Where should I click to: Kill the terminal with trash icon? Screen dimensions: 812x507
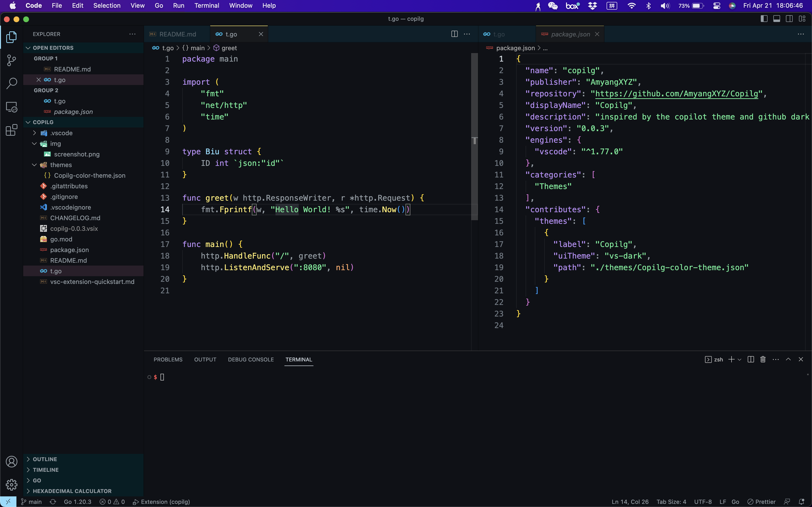tap(763, 359)
